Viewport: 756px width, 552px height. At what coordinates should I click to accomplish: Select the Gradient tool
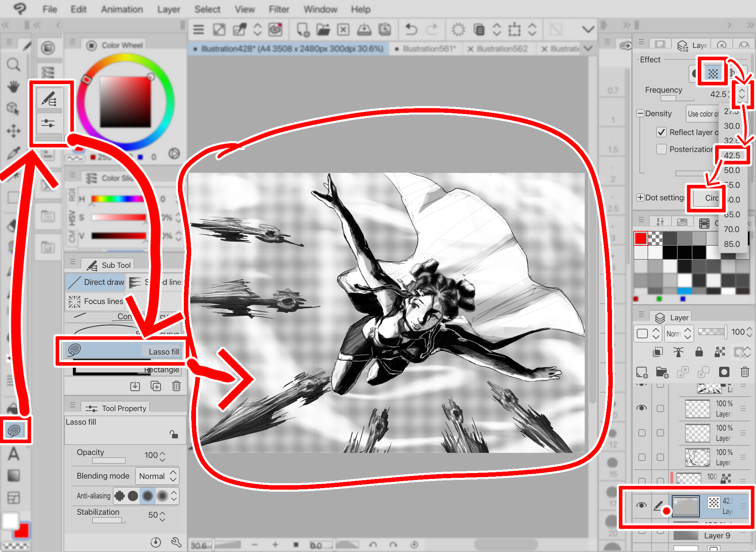pos(14,476)
